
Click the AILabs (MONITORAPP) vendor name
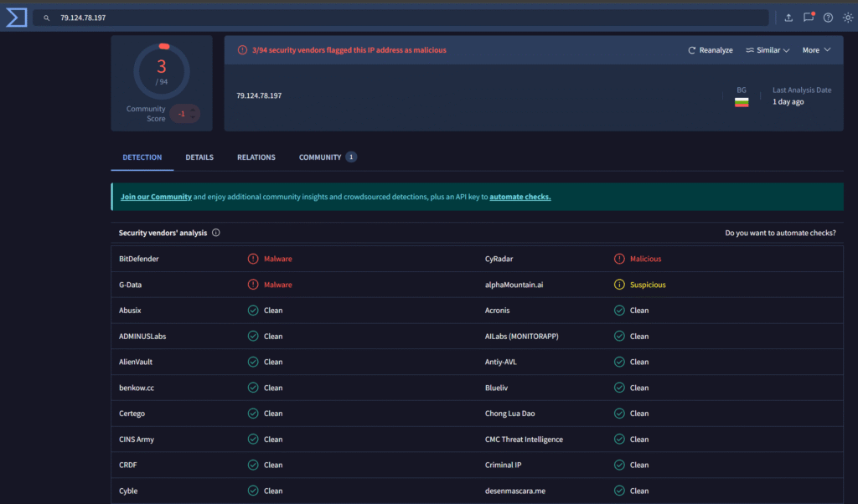click(x=521, y=337)
